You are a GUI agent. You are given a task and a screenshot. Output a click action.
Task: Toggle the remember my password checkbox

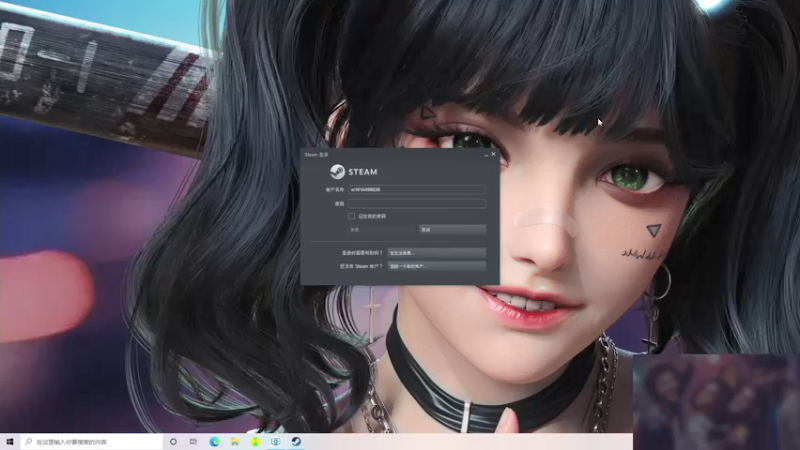point(352,216)
